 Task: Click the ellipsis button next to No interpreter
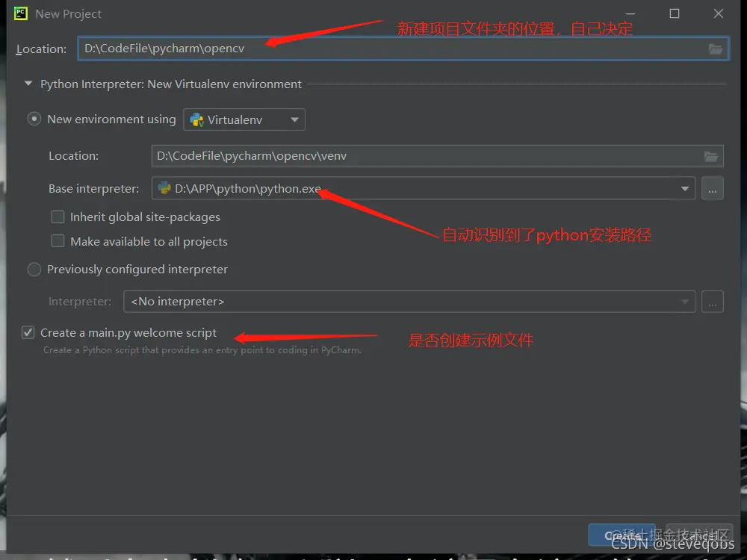point(712,302)
